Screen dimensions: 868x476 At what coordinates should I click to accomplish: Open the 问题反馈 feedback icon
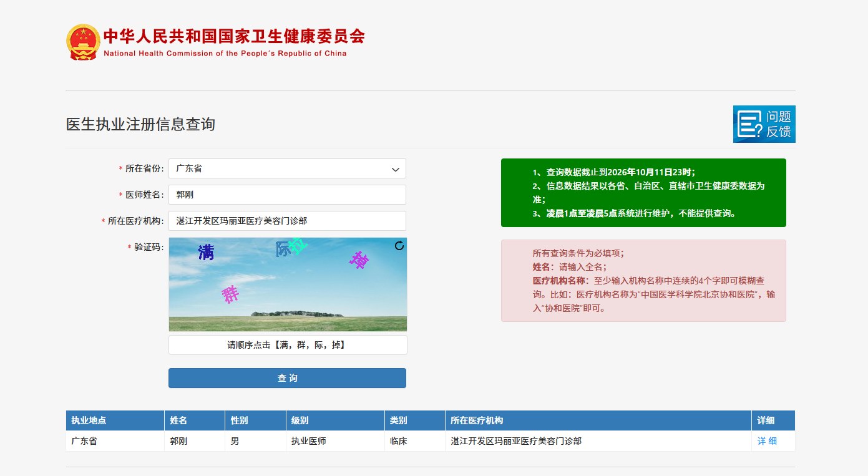pos(764,124)
